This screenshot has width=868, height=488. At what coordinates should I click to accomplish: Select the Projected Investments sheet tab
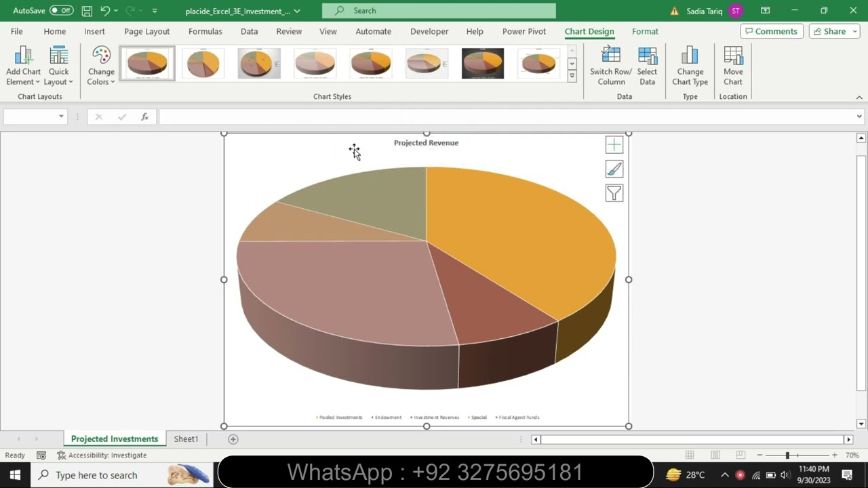pyautogui.click(x=115, y=439)
